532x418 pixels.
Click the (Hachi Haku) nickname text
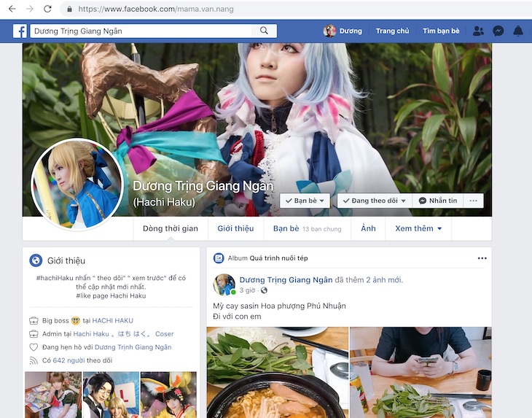coord(164,202)
